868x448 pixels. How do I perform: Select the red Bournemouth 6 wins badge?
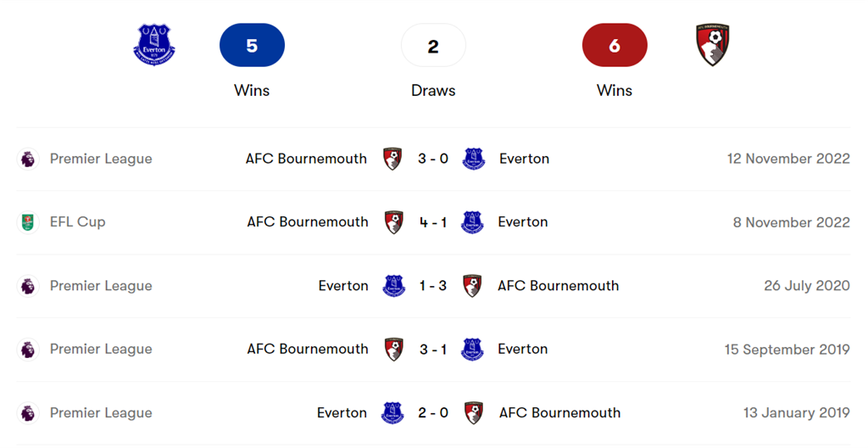pyautogui.click(x=615, y=45)
